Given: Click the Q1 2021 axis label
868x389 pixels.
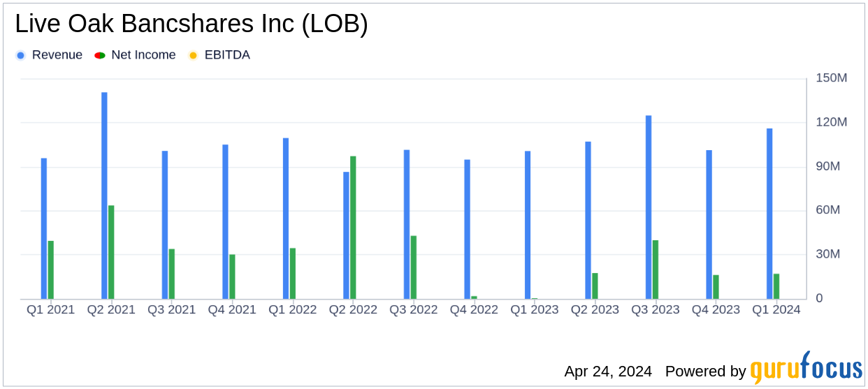Looking at the screenshot, I should coord(50,309).
